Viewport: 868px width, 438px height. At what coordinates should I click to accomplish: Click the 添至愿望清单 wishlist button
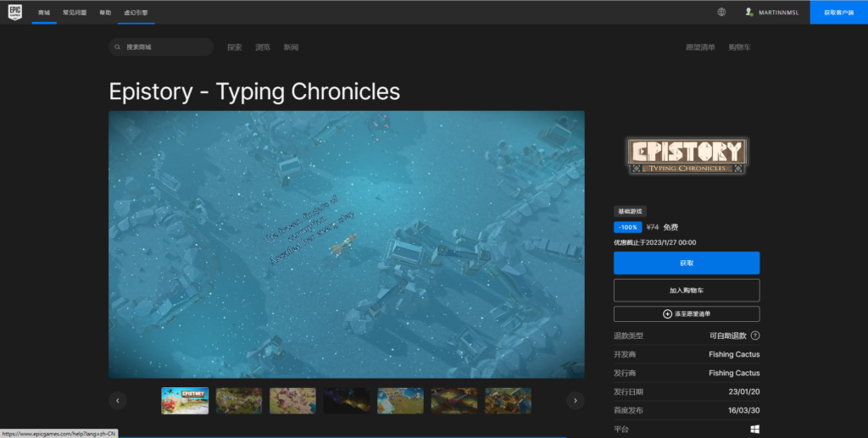687,314
